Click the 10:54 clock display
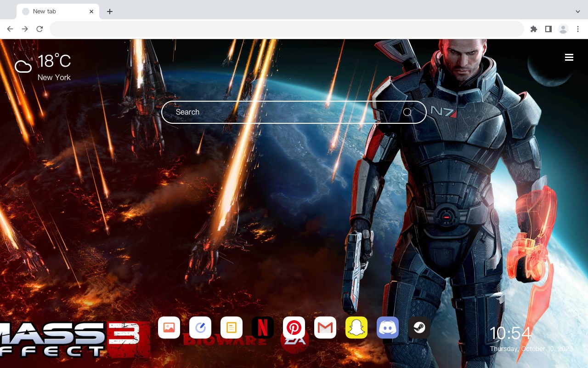Image resolution: width=588 pixels, height=368 pixels. [510, 333]
